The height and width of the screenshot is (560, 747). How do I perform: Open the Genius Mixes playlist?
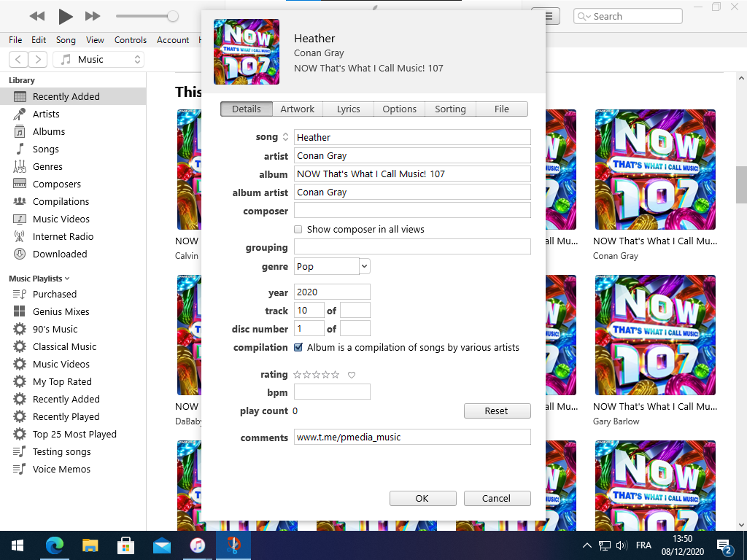click(x=73, y=311)
